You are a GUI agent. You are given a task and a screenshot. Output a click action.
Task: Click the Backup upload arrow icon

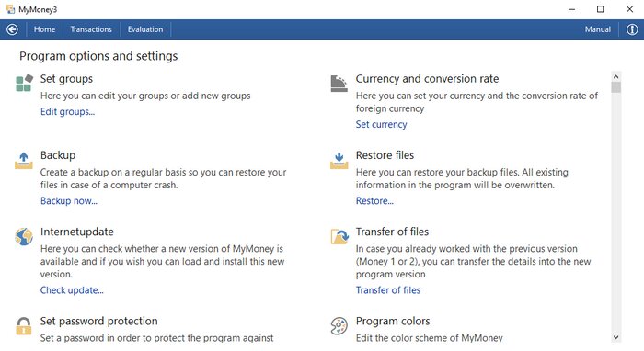(24, 160)
